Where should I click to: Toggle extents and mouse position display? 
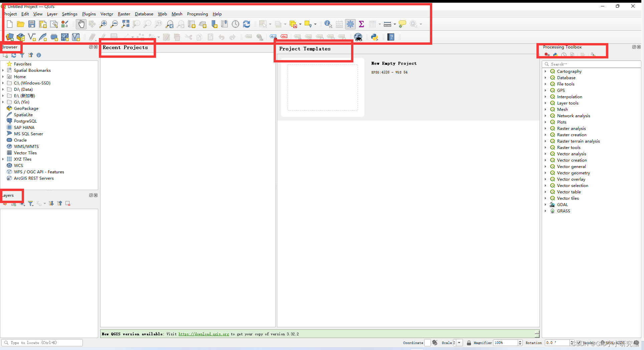click(x=435, y=343)
